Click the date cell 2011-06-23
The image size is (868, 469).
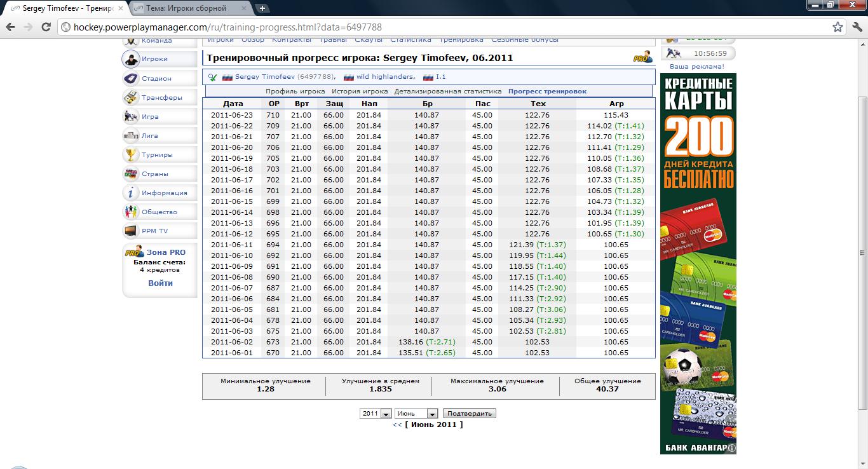pos(231,115)
